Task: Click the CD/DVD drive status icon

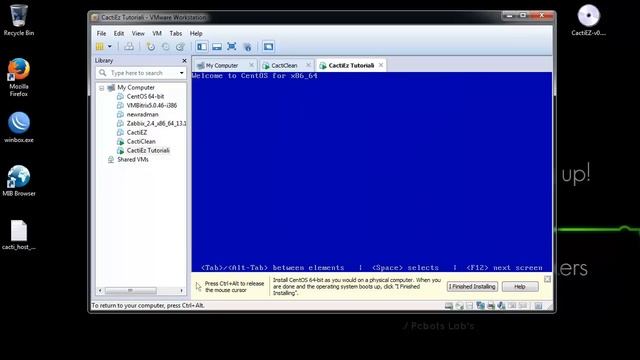Action: point(459,306)
